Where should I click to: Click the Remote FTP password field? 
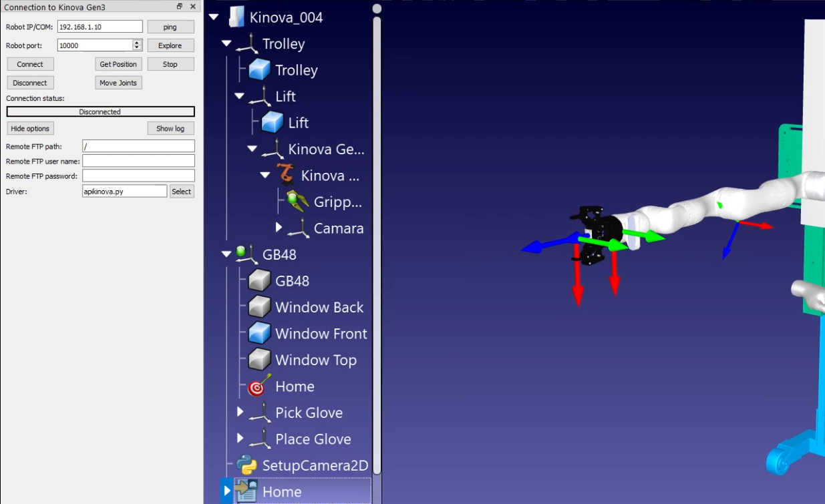138,176
